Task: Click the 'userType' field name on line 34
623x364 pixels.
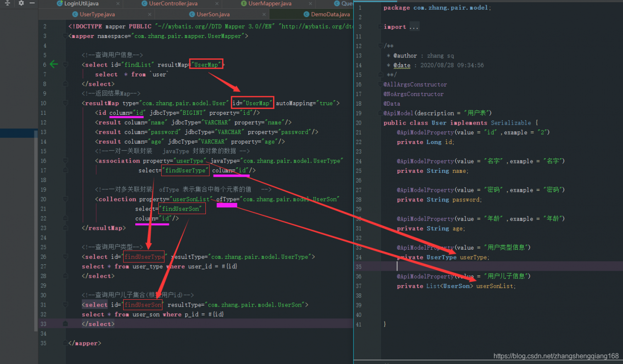Action: point(473,257)
